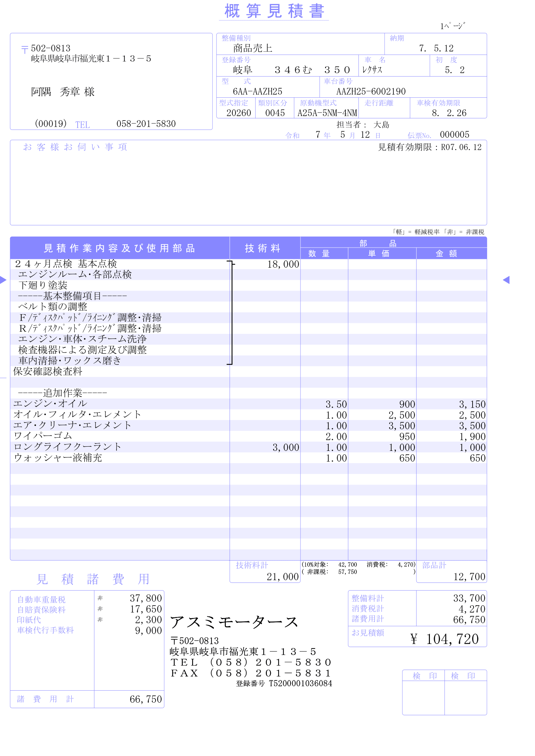535x756 pixels.
Task: Click wiper rubber amount 1,900
Action: pos(472,437)
